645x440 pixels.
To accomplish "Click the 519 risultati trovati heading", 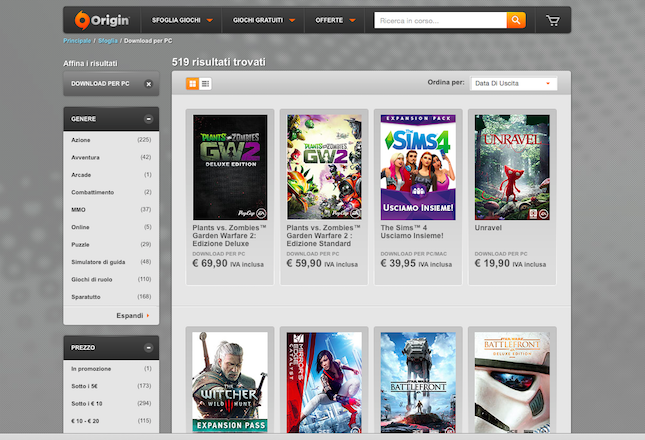I will click(218, 62).
